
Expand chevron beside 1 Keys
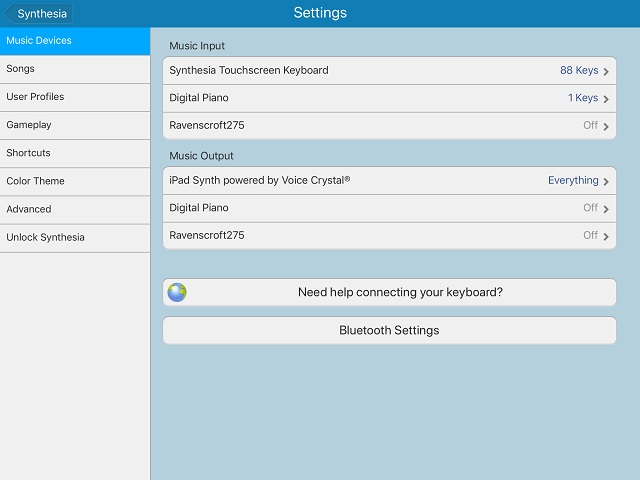coord(606,99)
